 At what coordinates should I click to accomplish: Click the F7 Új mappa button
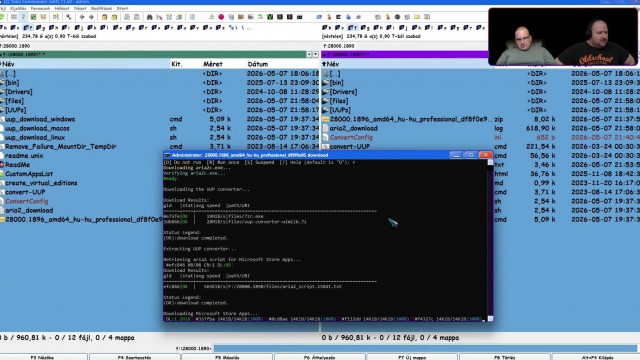click(412, 357)
